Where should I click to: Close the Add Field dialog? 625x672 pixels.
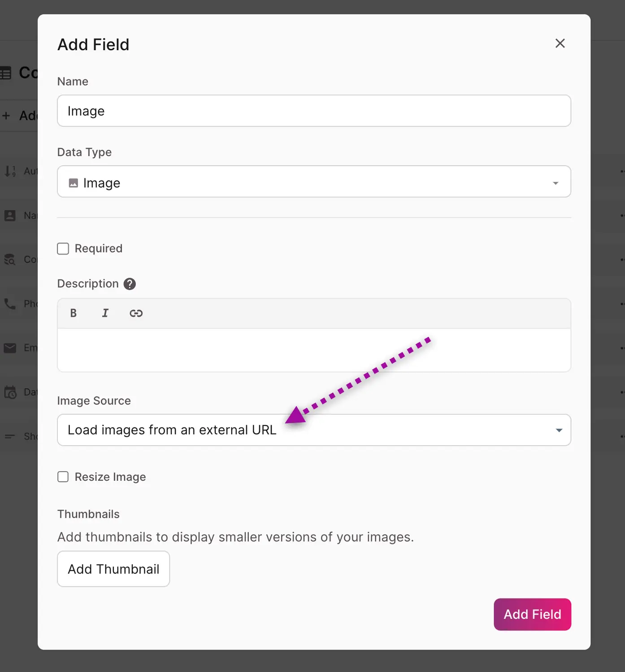pos(560,43)
